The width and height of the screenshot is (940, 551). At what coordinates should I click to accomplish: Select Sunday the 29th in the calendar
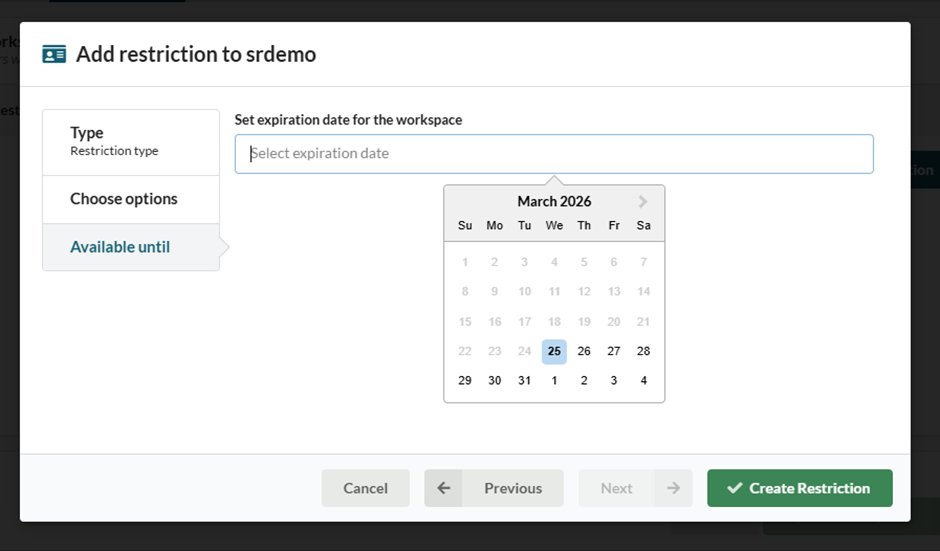tap(465, 380)
